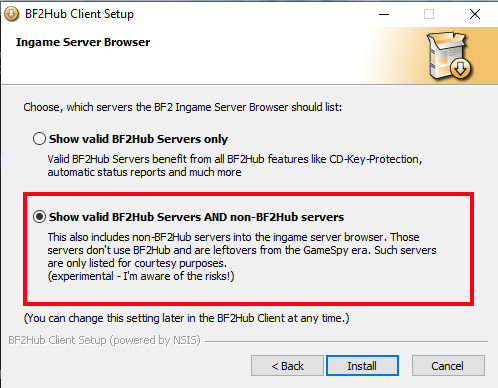498x388 pixels.
Task: Click the 'experimental - I'm aware of the risks' line
Action: pyautogui.click(x=141, y=276)
